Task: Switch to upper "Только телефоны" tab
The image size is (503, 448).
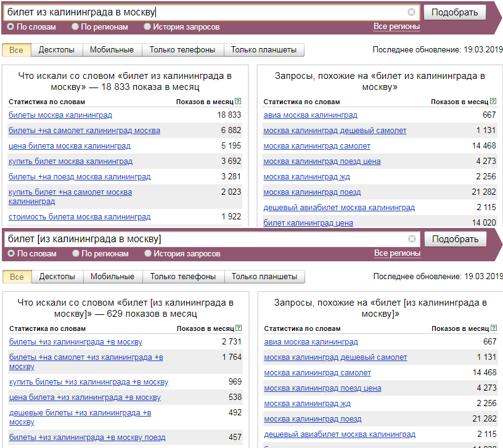Action: [182, 50]
